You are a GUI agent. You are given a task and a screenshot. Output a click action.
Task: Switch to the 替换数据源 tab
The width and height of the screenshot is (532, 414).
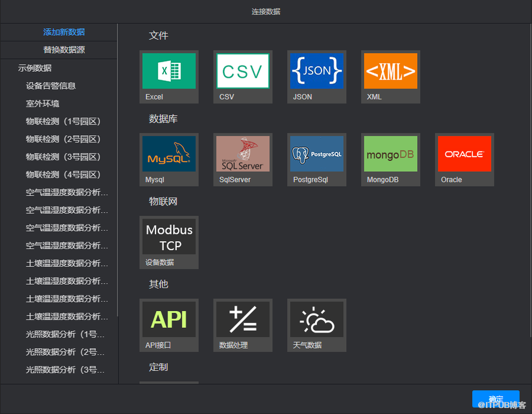point(64,50)
